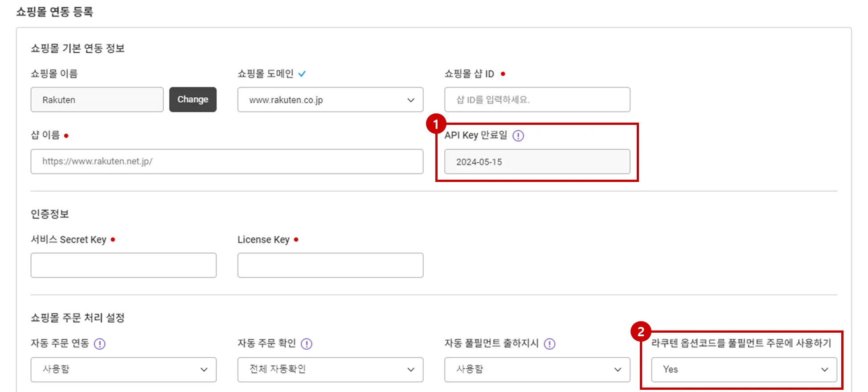The width and height of the screenshot is (868, 392).
Task: Click the 쇼핑몰 샵 ID input field
Action: [x=537, y=100]
